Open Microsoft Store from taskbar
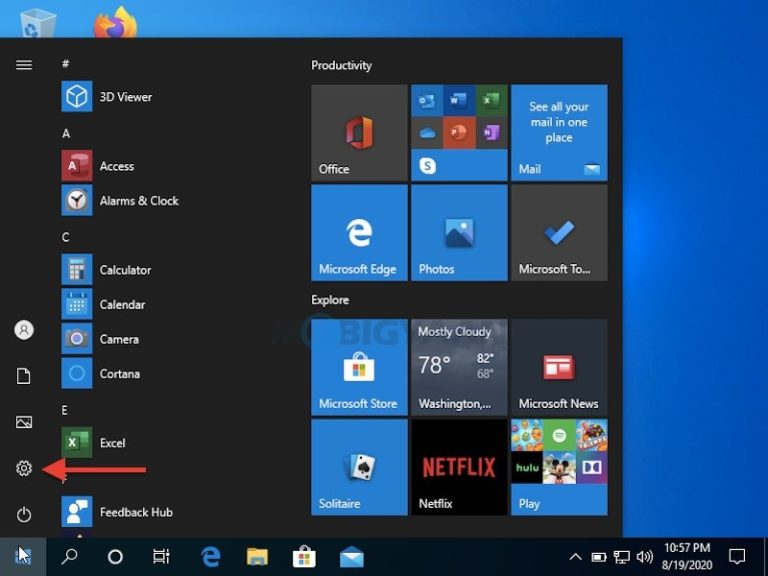This screenshot has width=768, height=576. [x=304, y=556]
